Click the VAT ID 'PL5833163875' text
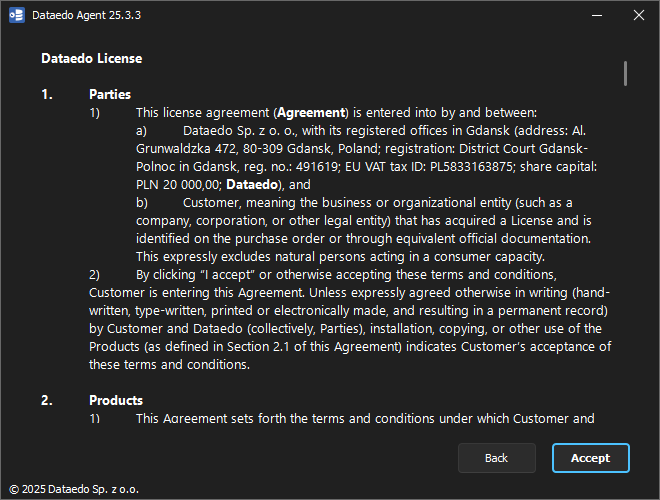The height and width of the screenshot is (500, 660). pyautogui.click(x=471, y=167)
